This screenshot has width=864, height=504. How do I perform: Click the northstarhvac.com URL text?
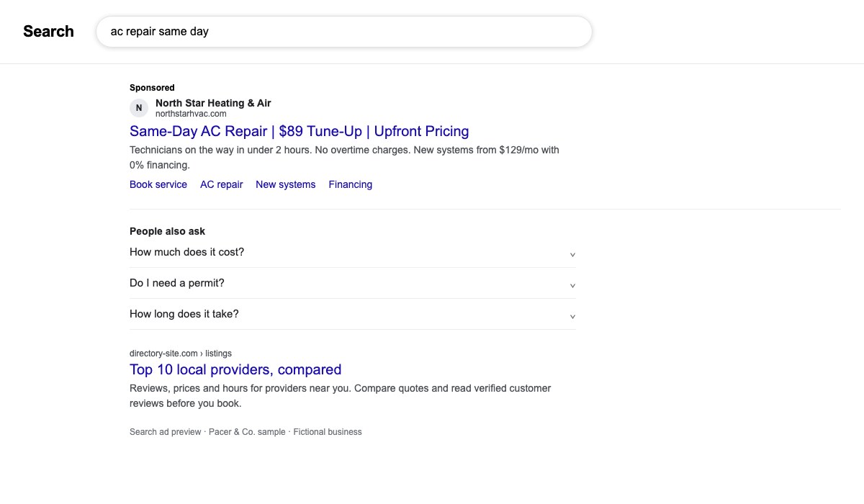click(191, 114)
